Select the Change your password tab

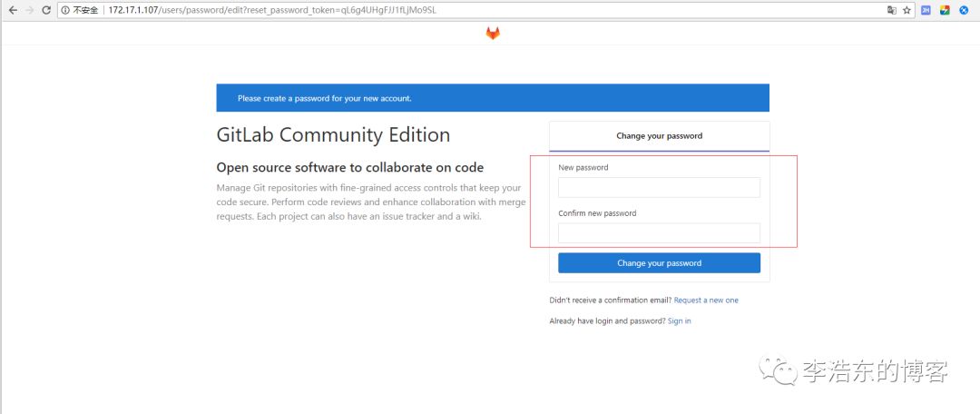pyautogui.click(x=660, y=135)
